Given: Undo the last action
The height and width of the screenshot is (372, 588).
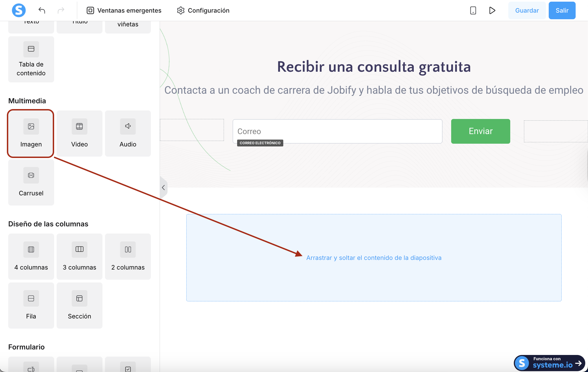Looking at the screenshot, I should [x=42, y=10].
